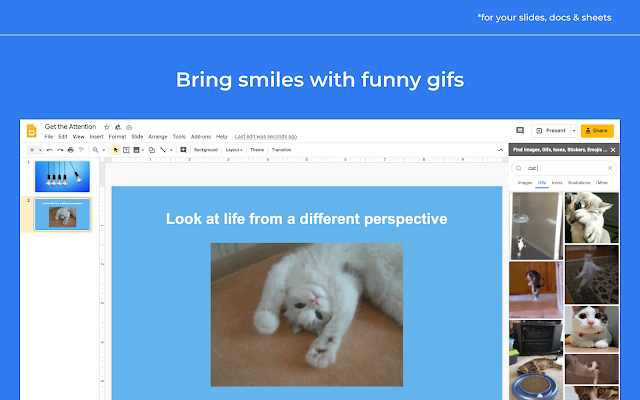Click the Theme toolbar button
640x400 pixels.
[257, 150]
